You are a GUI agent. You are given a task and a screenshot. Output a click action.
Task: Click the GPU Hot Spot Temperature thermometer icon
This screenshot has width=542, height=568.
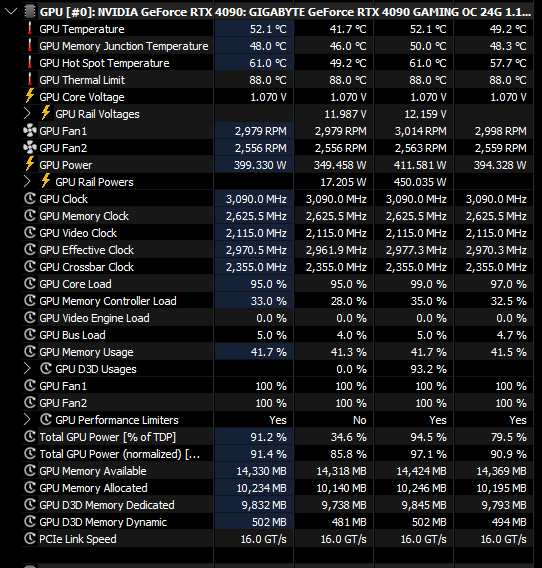pyautogui.click(x=30, y=62)
